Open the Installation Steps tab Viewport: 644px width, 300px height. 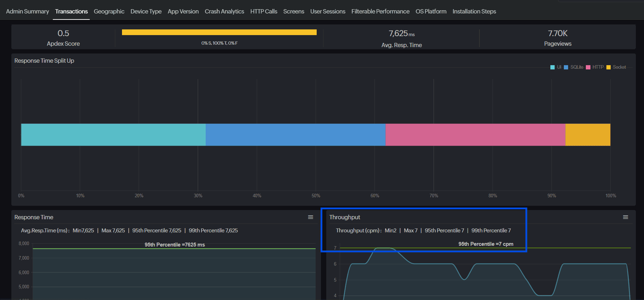tap(474, 11)
